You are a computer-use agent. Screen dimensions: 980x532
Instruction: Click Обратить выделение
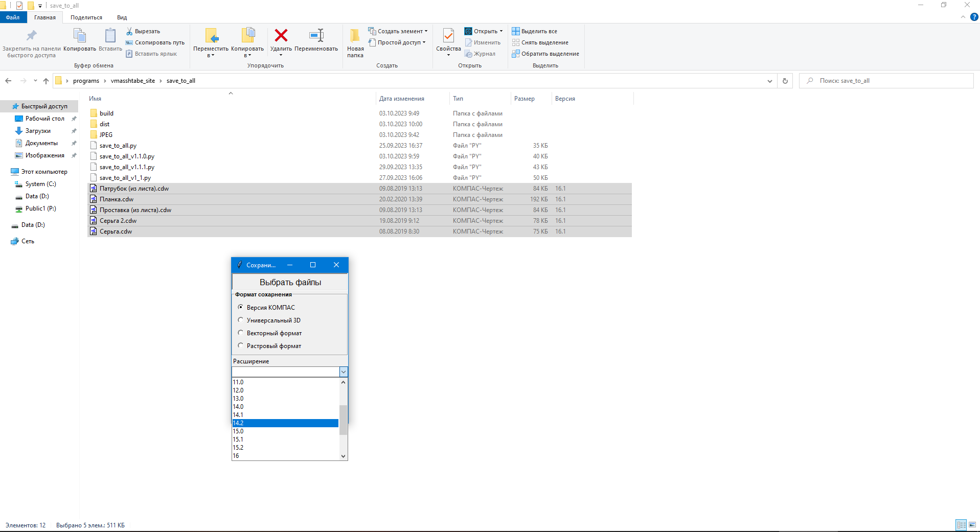[x=545, y=54]
